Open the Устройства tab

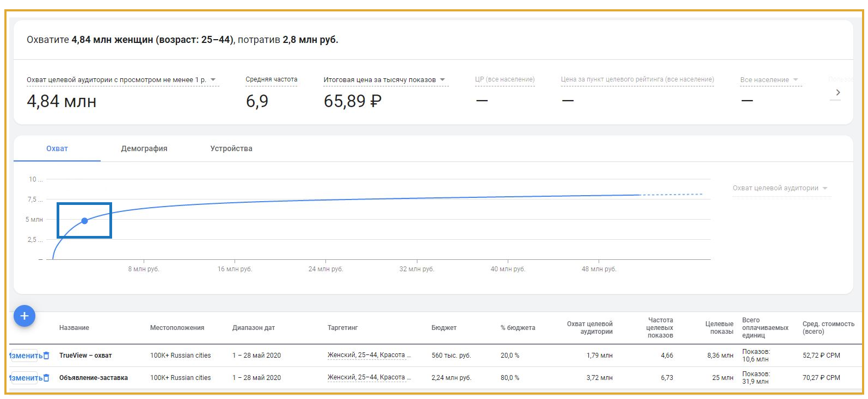point(231,148)
